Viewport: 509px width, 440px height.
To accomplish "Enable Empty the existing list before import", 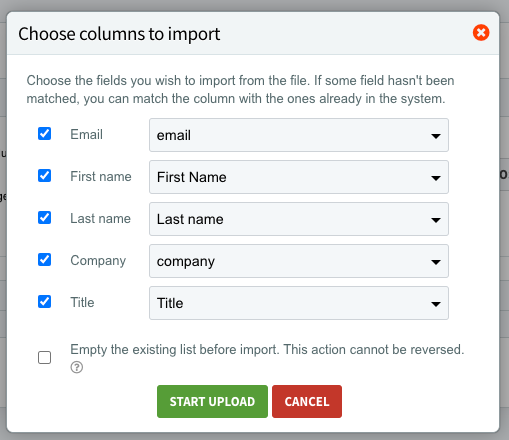I will (44, 358).
